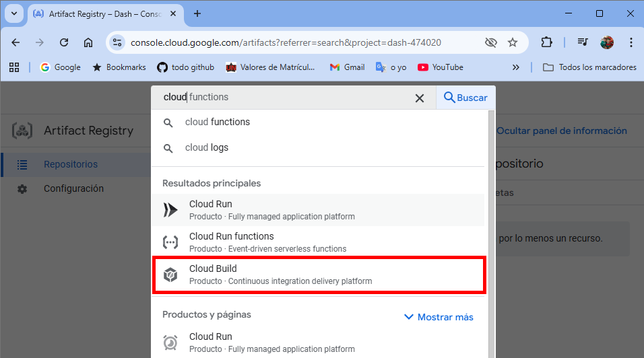Open the Chrome profile avatar
Screen dimensions: 644x358
point(607,42)
